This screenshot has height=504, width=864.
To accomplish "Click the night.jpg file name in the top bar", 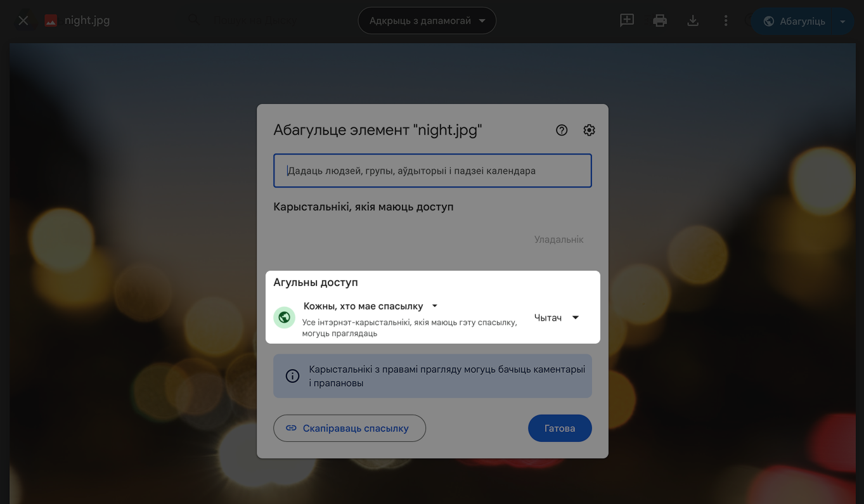I will pyautogui.click(x=87, y=21).
